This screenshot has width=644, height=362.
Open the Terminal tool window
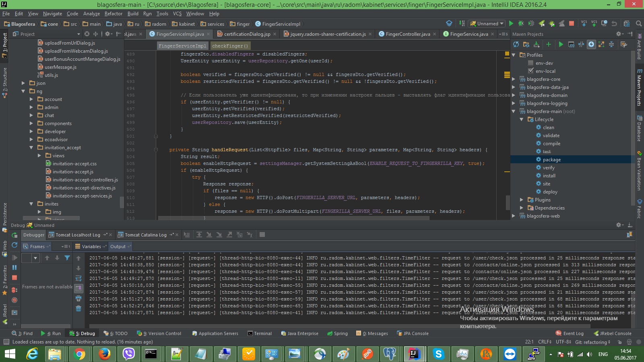coord(260,333)
